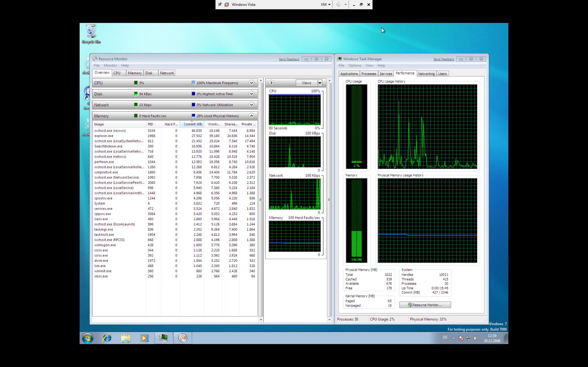This screenshot has width=588, height=367.
Task: Sort by the Image column header
Action: 119,124
